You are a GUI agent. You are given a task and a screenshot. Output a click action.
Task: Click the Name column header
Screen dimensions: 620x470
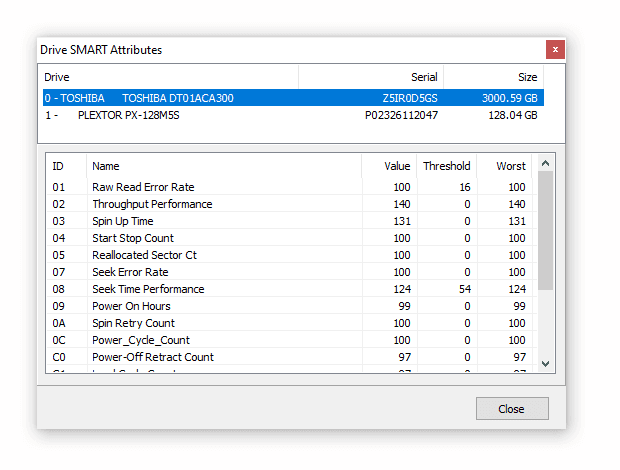pyautogui.click(x=224, y=166)
